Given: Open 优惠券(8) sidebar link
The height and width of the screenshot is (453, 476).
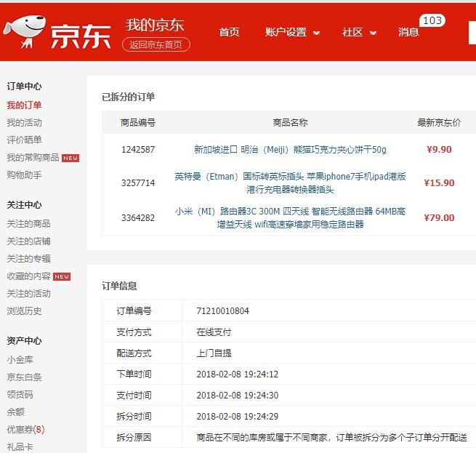Looking at the screenshot, I should [26, 429].
